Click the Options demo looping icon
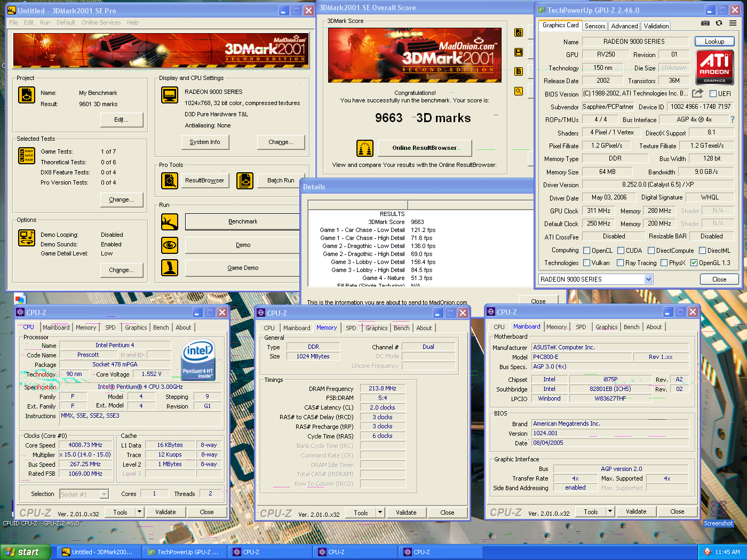 tap(27, 237)
